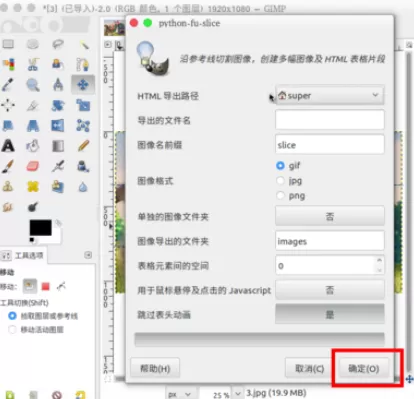Screen dimensions: 414x399
Task: Focus the image name prefix field slice
Action: point(330,145)
